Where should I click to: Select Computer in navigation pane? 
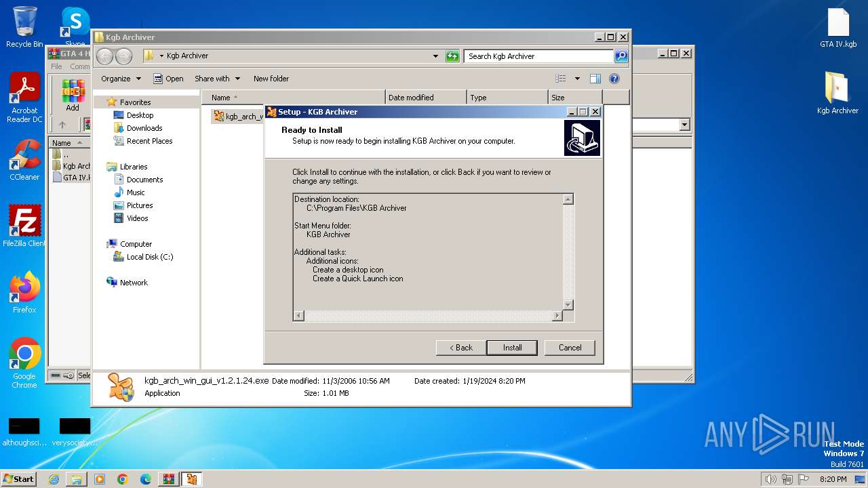136,244
